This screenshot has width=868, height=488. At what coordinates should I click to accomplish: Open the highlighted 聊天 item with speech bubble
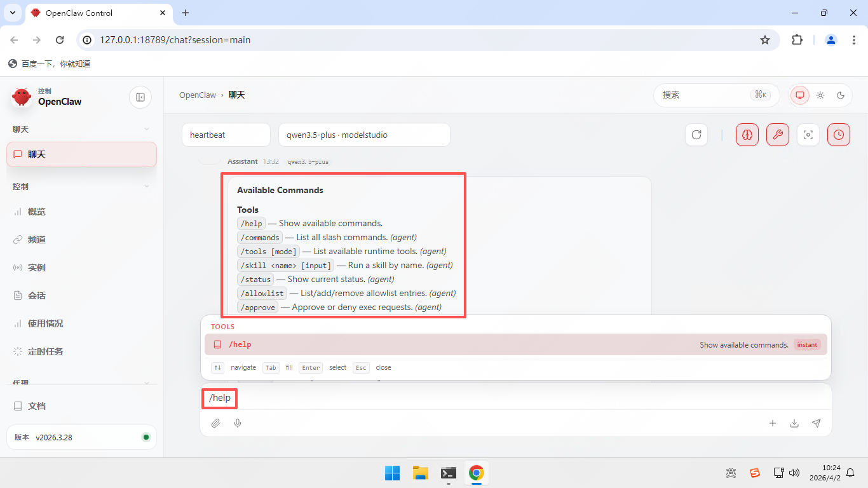(81, 154)
